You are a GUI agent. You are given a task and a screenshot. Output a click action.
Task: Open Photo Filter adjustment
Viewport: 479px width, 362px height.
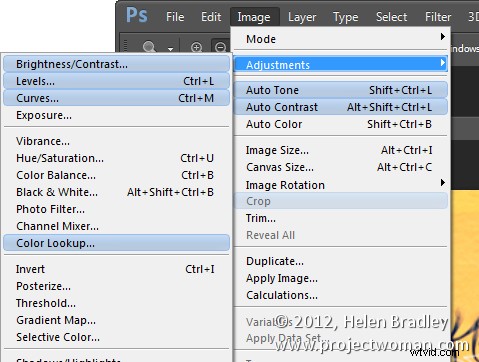coord(116,209)
